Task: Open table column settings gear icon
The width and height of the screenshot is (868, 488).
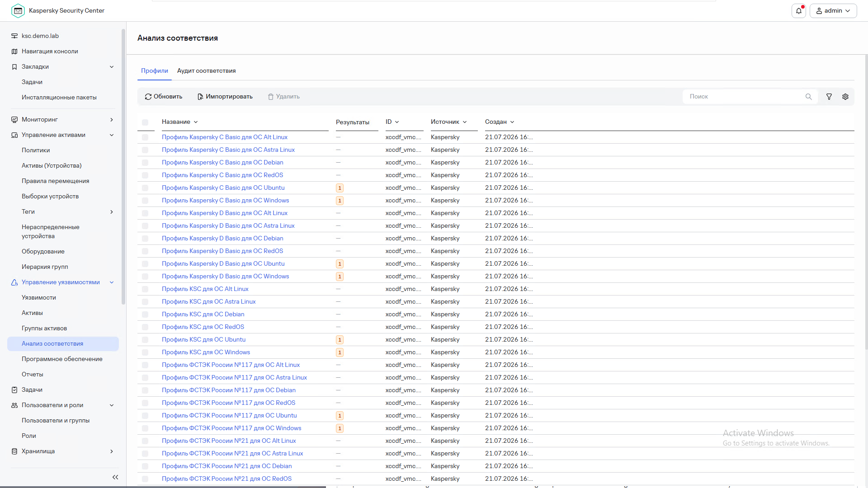Action: pyautogui.click(x=845, y=97)
